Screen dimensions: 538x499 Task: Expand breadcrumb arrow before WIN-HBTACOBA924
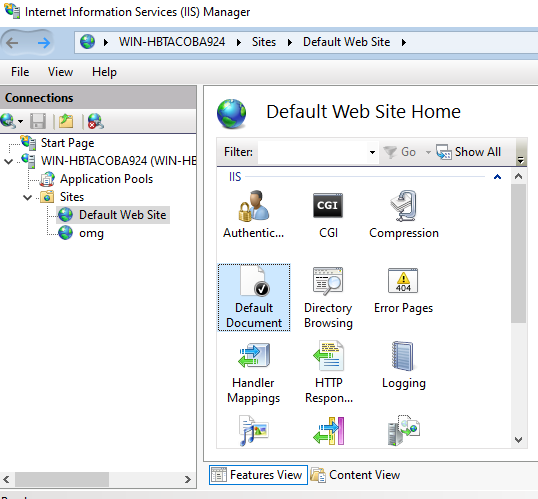coord(106,42)
